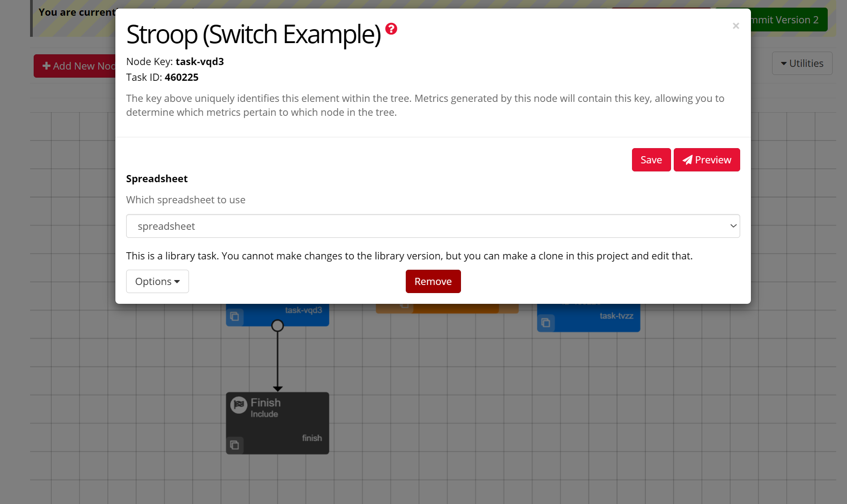Close the Stroop task dialog
Image resolution: width=847 pixels, height=504 pixels.
point(735,26)
